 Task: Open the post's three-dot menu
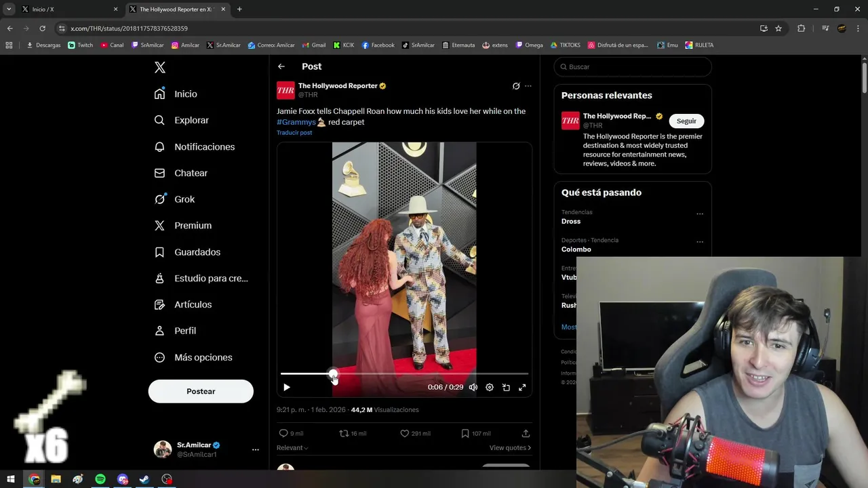[528, 86]
